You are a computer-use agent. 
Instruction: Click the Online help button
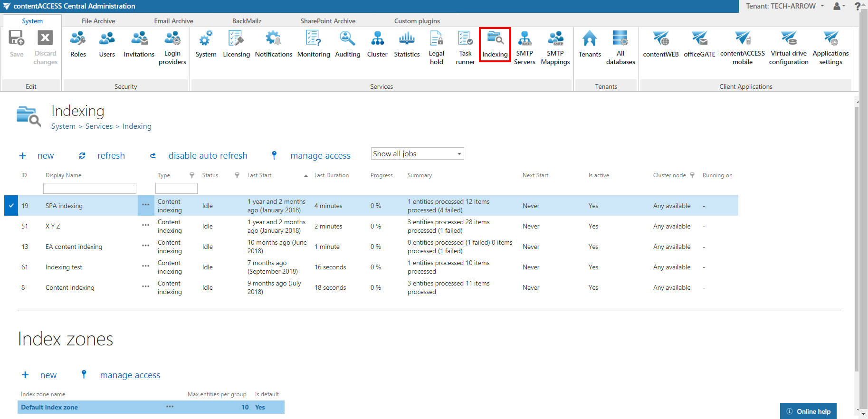(808, 411)
